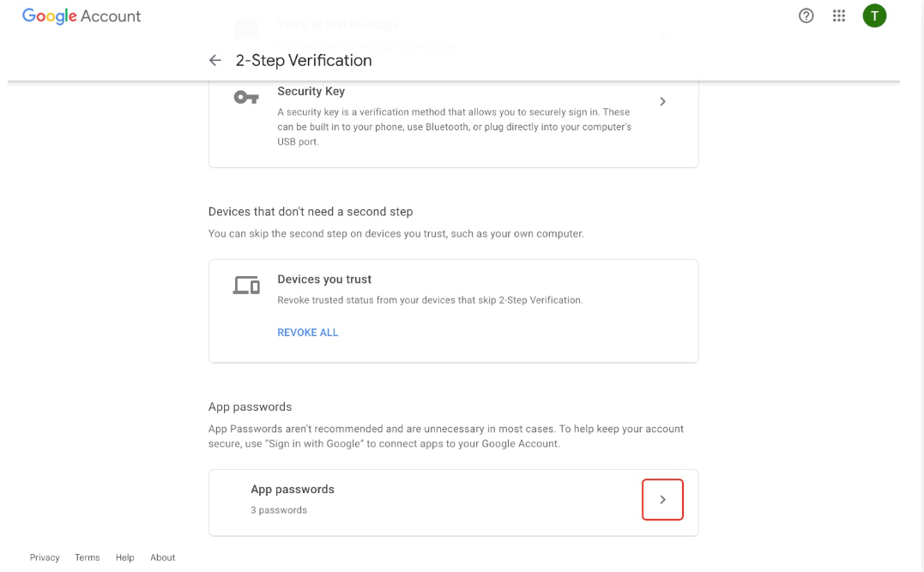
Task: Open the question mark help icon
Action: coord(806,15)
